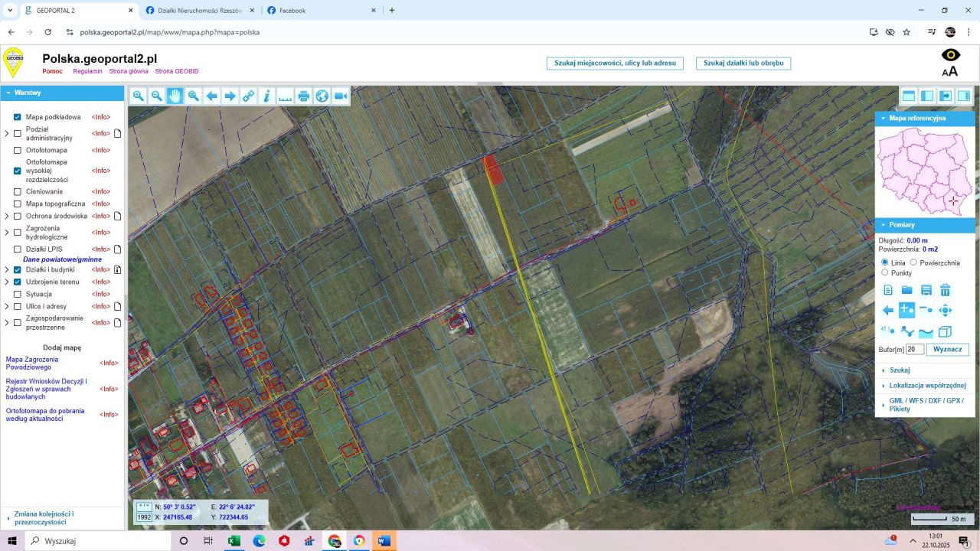Image resolution: width=980 pixels, height=551 pixels.
Task: Click the save measurement disk icon
Action: coord(926,290)
